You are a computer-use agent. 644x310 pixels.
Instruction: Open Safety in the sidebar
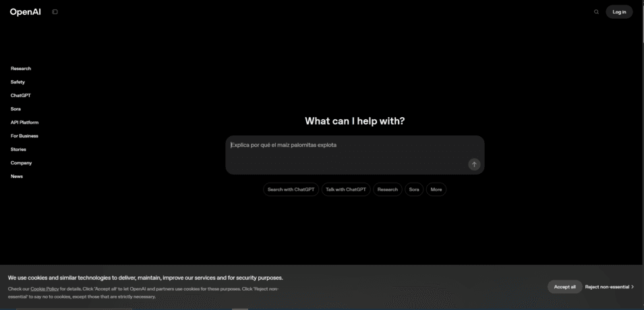click(x=18, y=82)
